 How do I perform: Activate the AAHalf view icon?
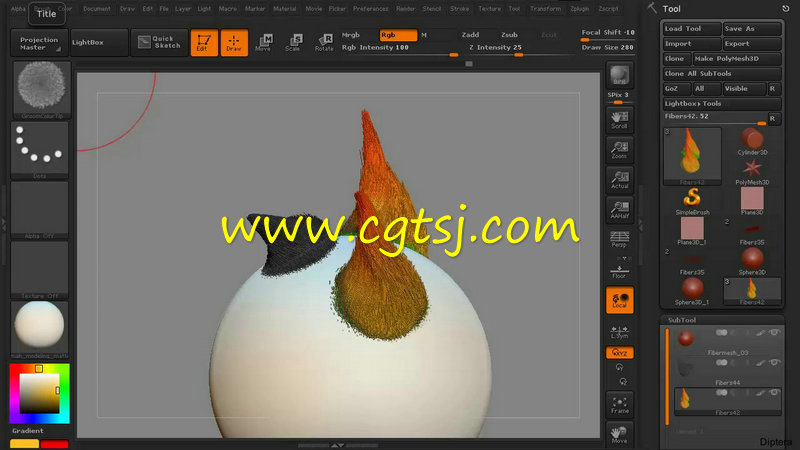(619, 210)
